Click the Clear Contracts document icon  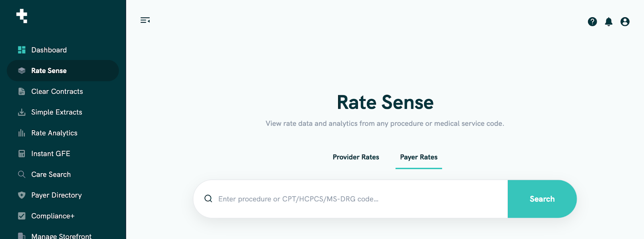click(x=22, y=92)
